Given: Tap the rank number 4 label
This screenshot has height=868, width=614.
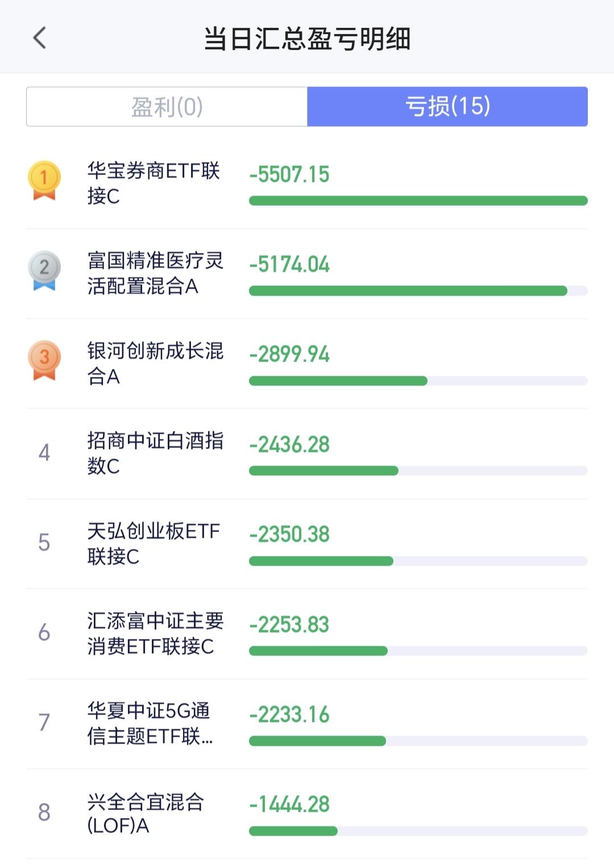Looking at the screenshot, I should pyautogui.click(x=44, y=453).
